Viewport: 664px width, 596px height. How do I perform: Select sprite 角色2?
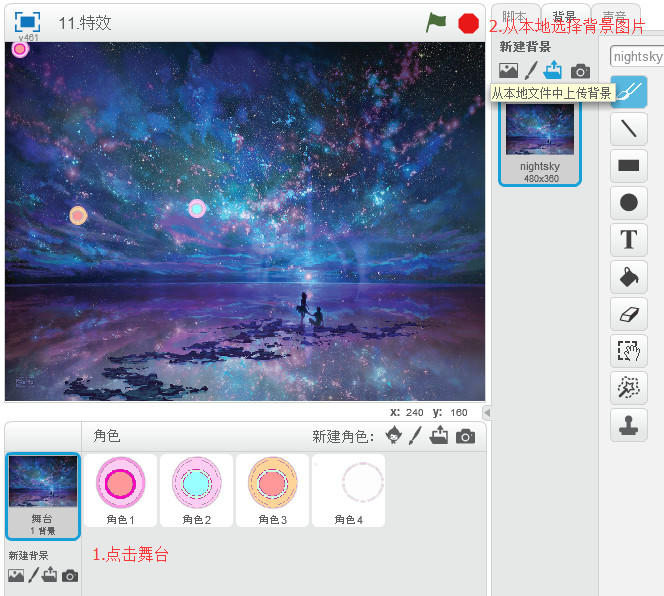(196, 490)
